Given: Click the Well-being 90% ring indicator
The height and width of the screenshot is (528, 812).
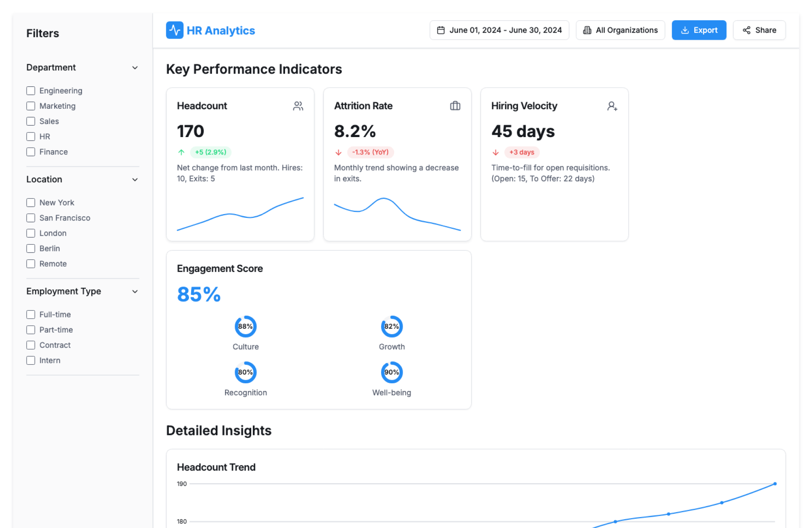Looking at the screenshot, I should pyautogui.click(x=392, y=372).
